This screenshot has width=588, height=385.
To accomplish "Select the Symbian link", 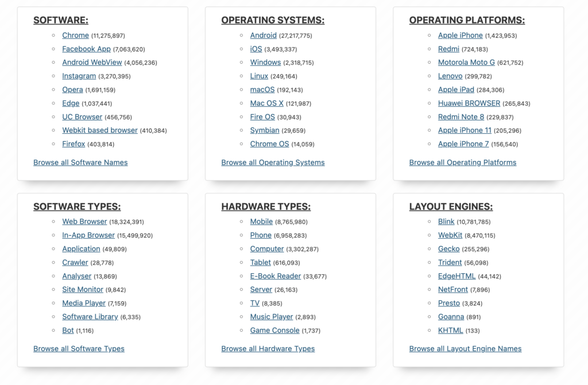I will [265, 130].
